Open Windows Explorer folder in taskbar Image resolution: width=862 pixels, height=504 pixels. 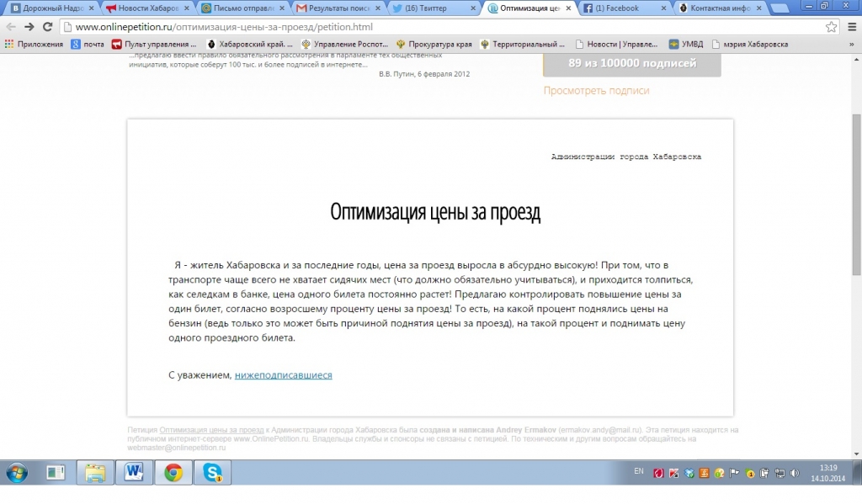94,473
